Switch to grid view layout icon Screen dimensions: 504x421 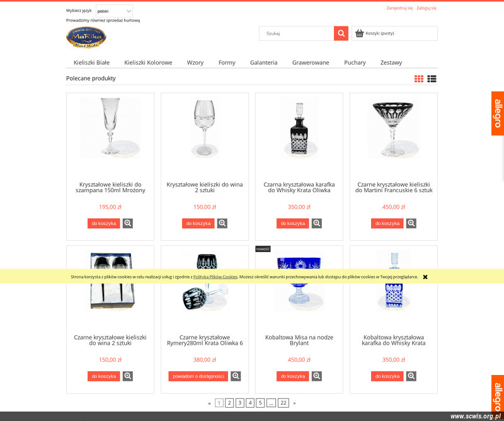coord(419,79)
